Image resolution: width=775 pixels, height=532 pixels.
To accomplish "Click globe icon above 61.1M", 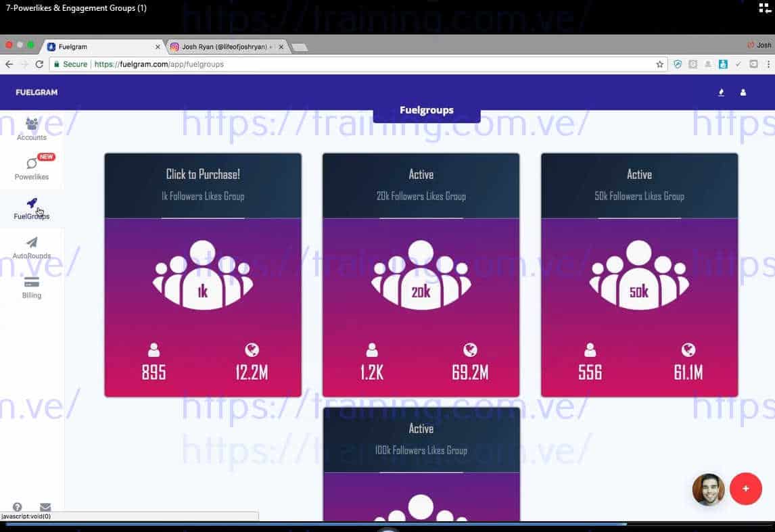I will pos(688,349).
